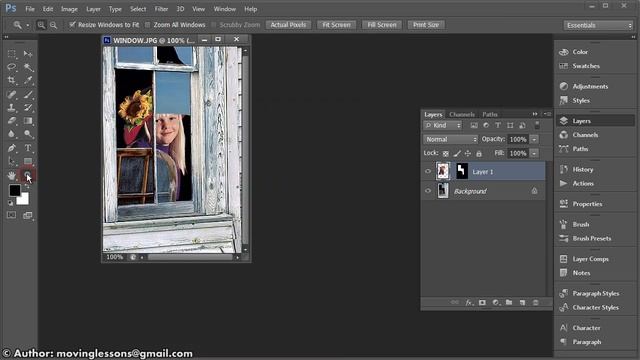Create a new group folder icon

(x=509, y=302)
